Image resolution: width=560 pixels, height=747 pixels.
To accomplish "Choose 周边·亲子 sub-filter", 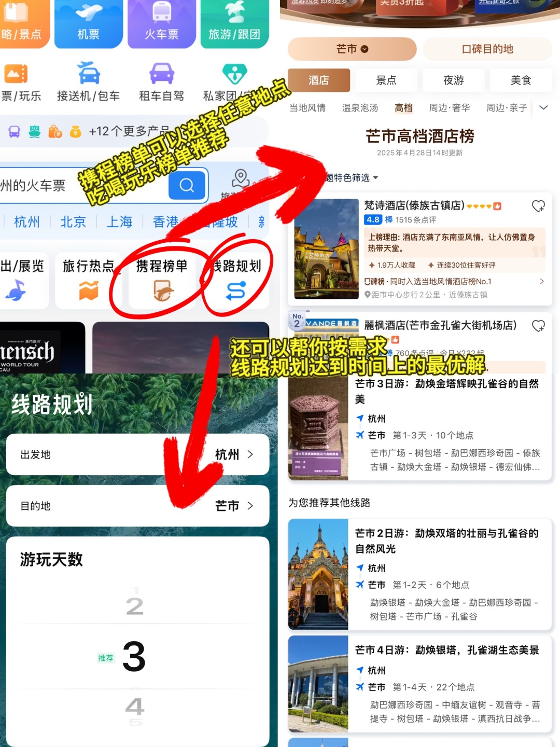I will click(x=507, y=108).
